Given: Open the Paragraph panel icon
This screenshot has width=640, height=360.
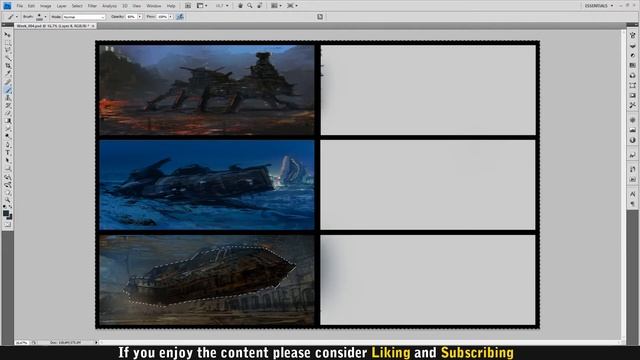Looking at the screenshot, I should point(632,204).
